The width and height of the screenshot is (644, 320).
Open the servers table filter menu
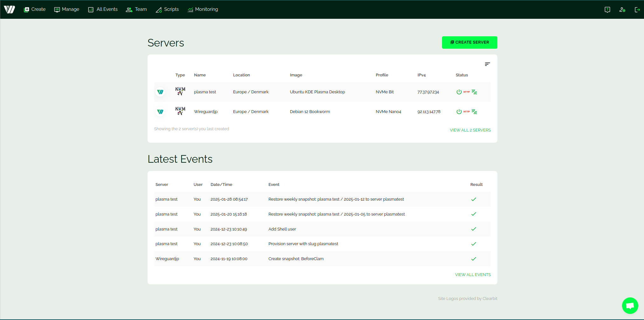click(x=487, y=64)
